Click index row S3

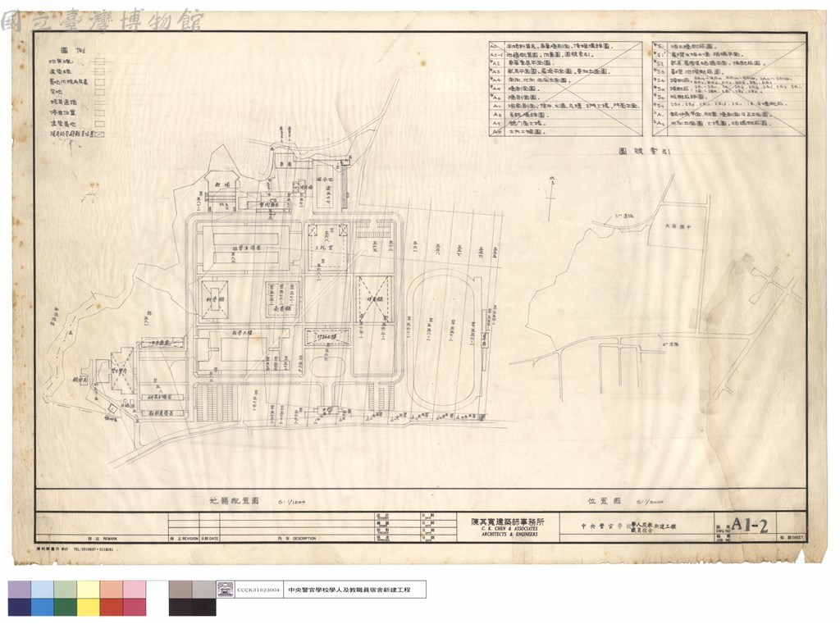[728, 71]
